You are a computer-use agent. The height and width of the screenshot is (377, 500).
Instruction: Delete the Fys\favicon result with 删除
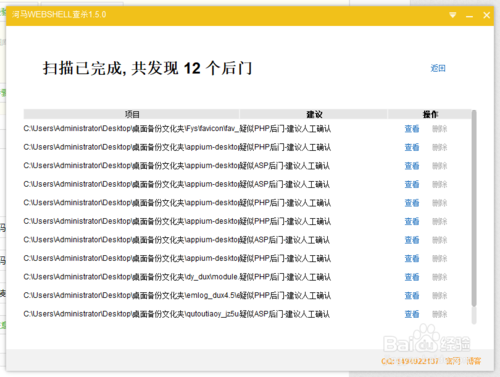[x=439, y=129]
